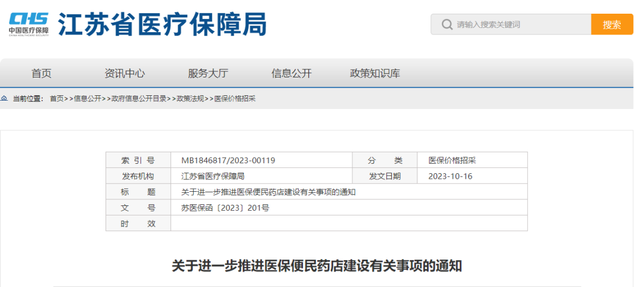This screenshot has height=287, width=644.
Task: Follow the 医保价格招采 breadcrumb link
Action: pyautogui.click(x=236, y=98)
